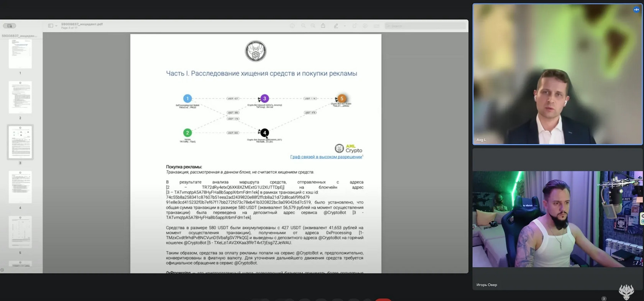
Task: Select page 4 thumbnail in sidebar
Action: click(20, 187)
